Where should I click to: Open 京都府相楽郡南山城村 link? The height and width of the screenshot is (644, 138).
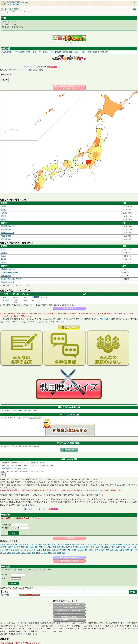tap(9, 273)
